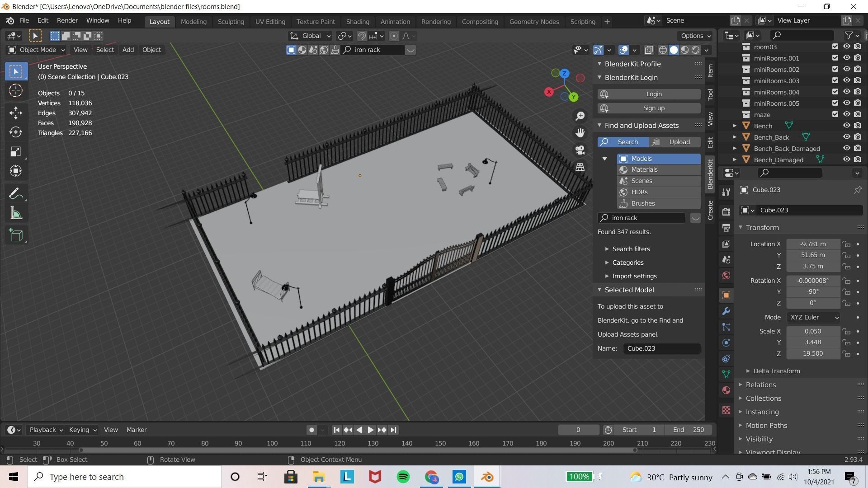Hide Bench_Damaged with eye icon
The height and width of the screenshot is (488, 868).
pos(847,160)
